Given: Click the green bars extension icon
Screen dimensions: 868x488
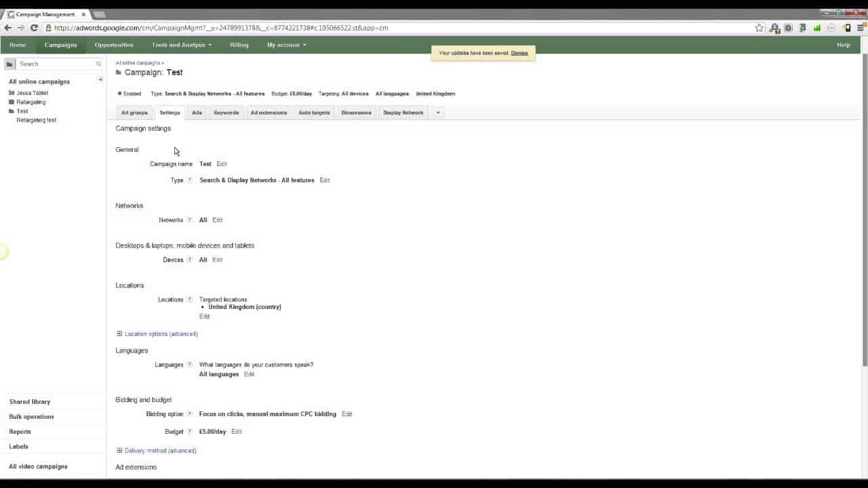Looking at the screenshot, I should tap(817, 28).
